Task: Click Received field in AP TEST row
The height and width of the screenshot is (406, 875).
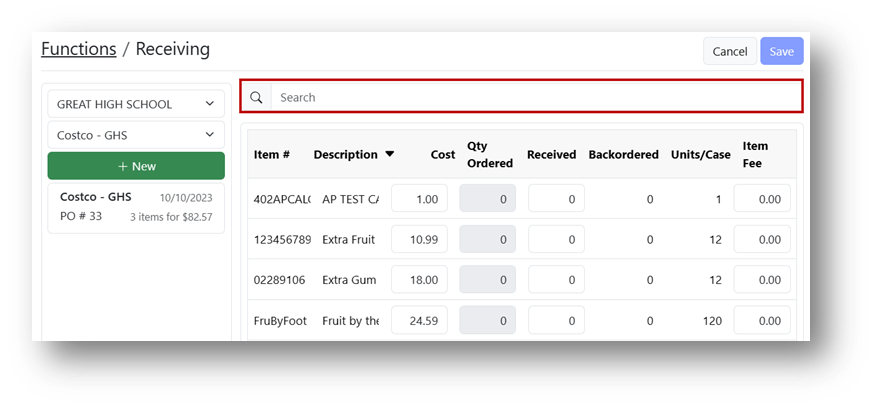Action: point(556,199)
